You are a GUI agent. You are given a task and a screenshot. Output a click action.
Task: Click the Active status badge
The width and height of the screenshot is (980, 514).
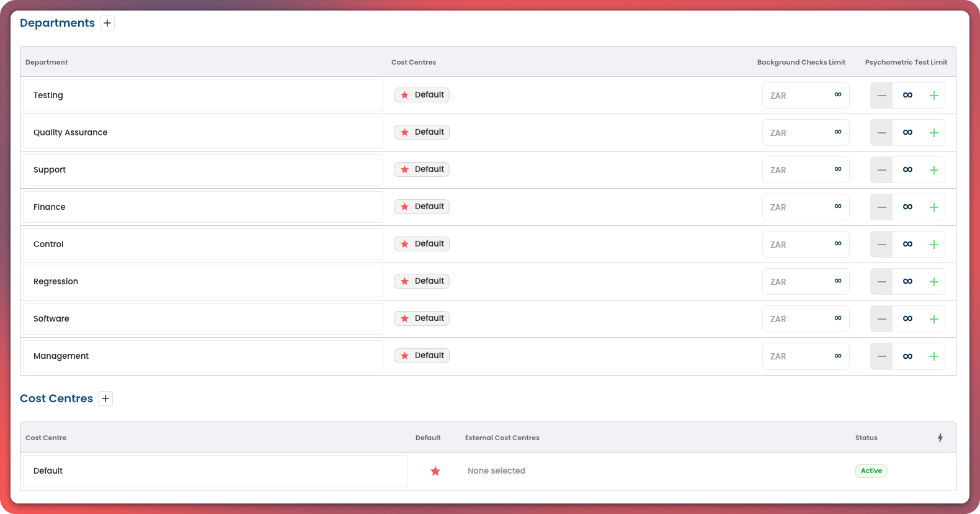click(871, 471)
